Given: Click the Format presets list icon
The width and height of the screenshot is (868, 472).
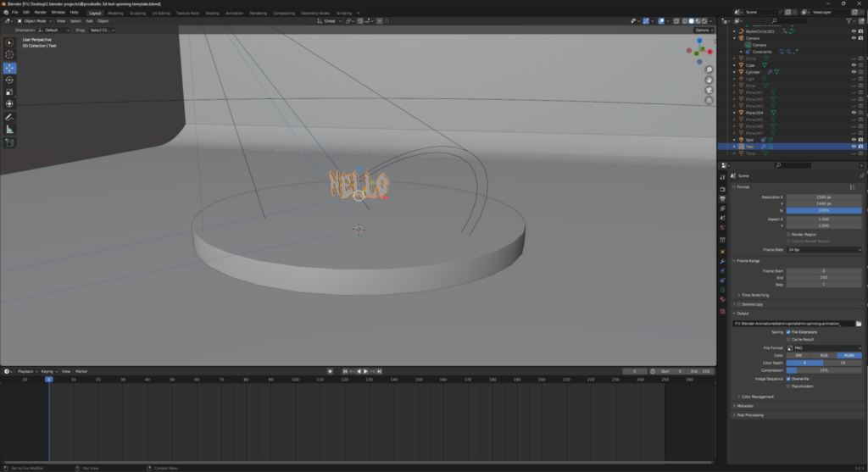Looking at the screenshot, I should coord(853,187).
